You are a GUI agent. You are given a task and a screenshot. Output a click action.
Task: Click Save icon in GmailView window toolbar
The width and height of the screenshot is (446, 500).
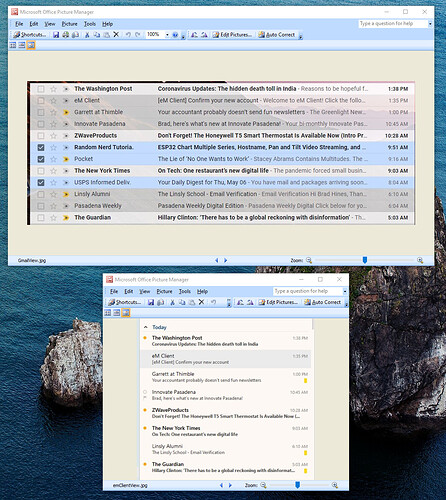[56, 35]
